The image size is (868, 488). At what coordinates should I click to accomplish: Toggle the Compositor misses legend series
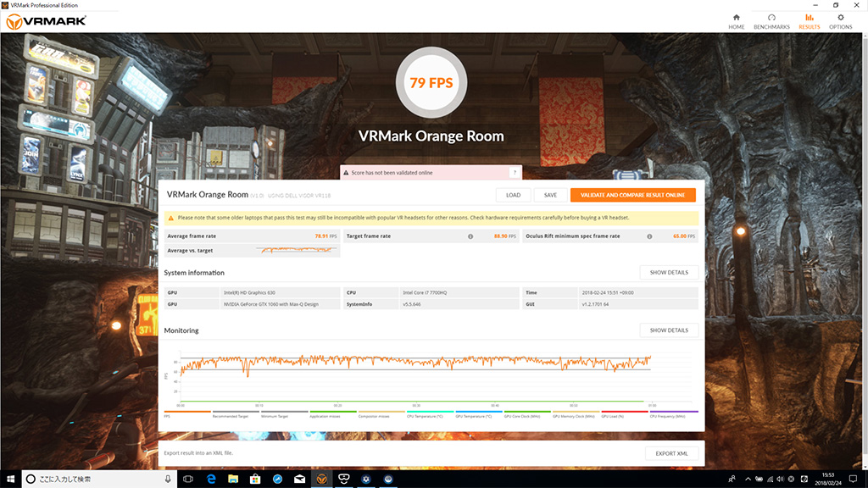381,413
